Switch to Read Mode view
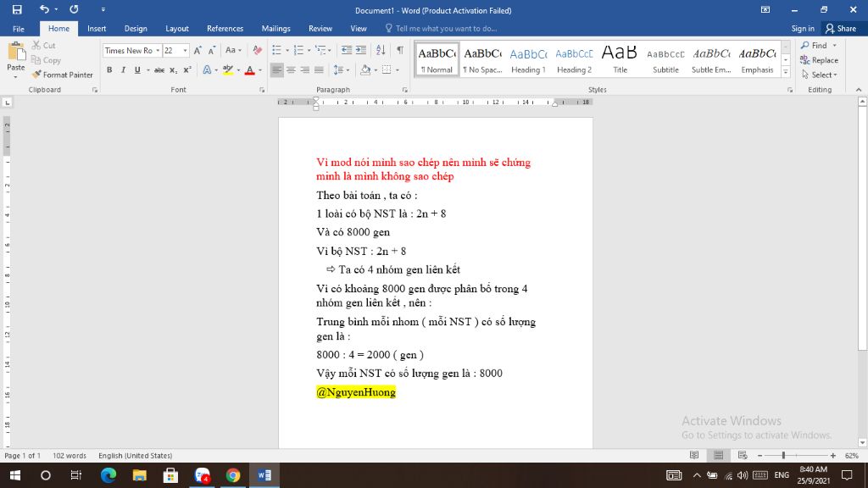This screenshot has height=488, width=868. 694,455
